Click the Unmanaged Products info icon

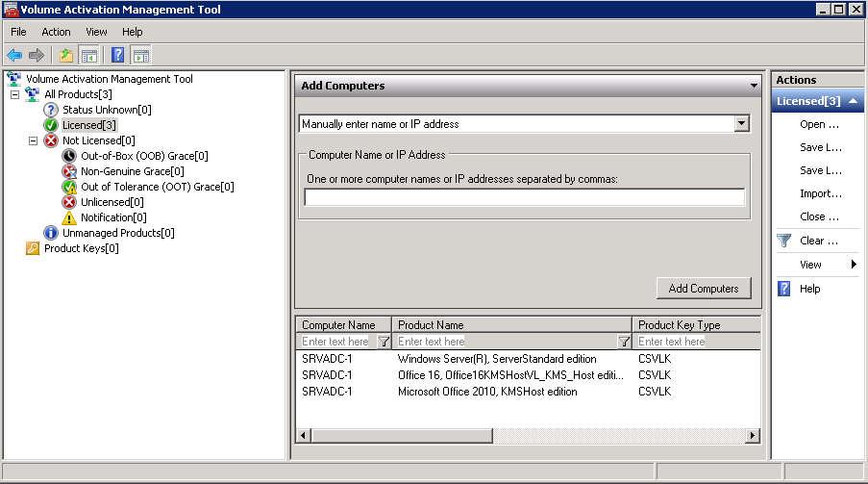coord(50,233)
